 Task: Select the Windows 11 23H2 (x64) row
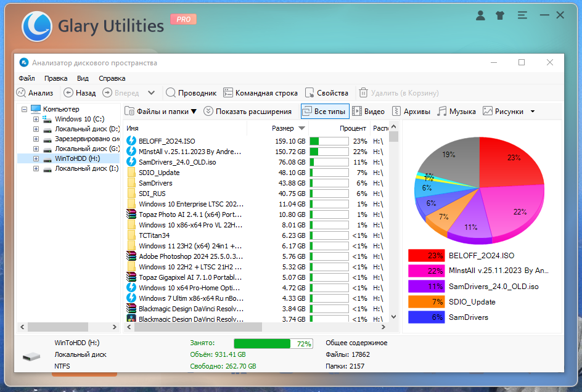click(256, 246)
